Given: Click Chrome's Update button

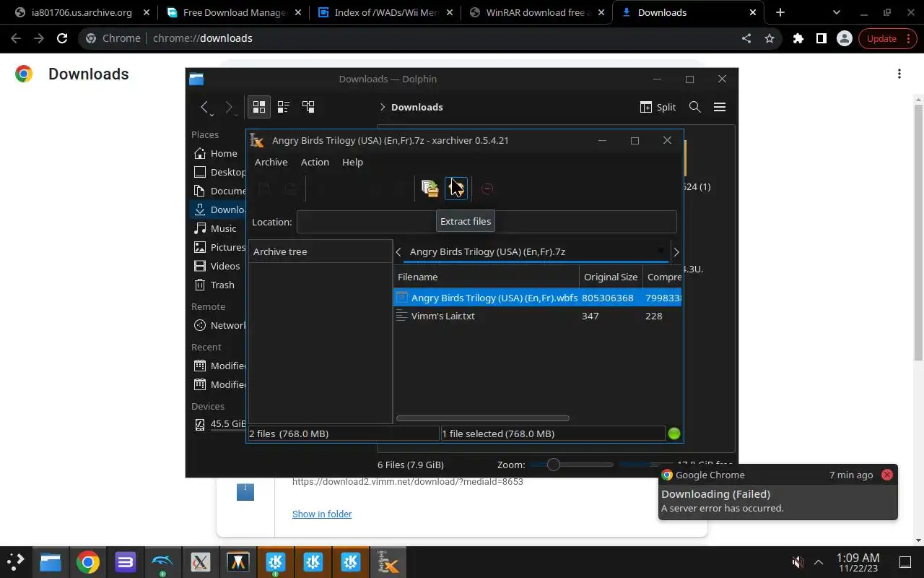Looking at the screenshot, I should [x=888, y=38].
